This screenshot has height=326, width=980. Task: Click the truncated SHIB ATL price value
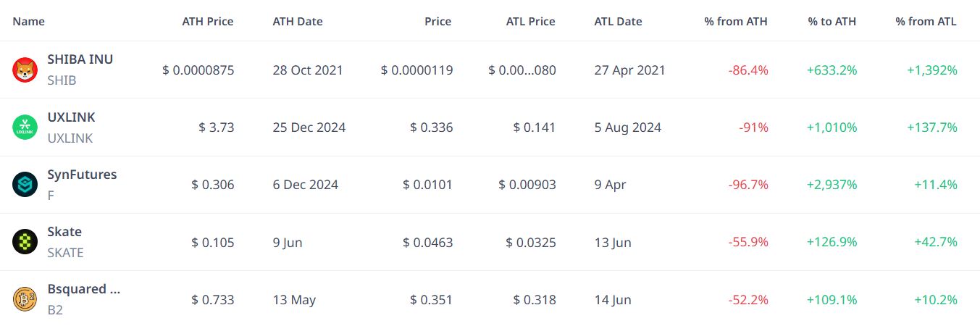[x=522, y=70]
